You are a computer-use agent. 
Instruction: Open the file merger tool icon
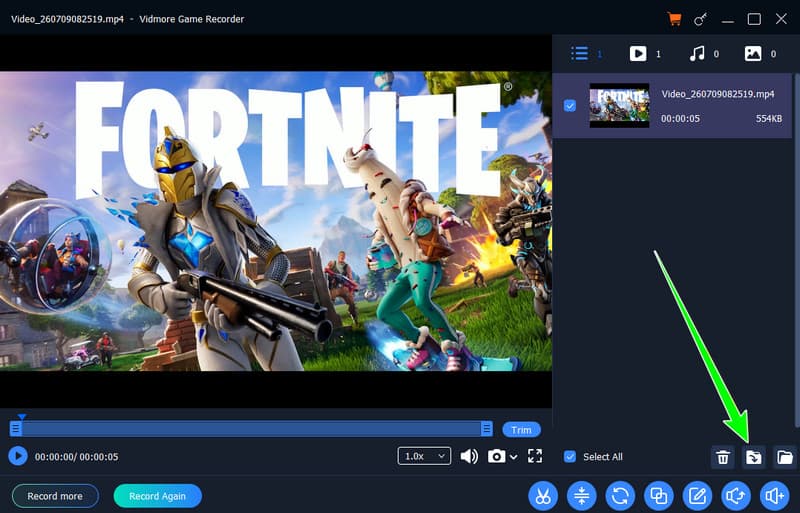click(x=659, y=496)
